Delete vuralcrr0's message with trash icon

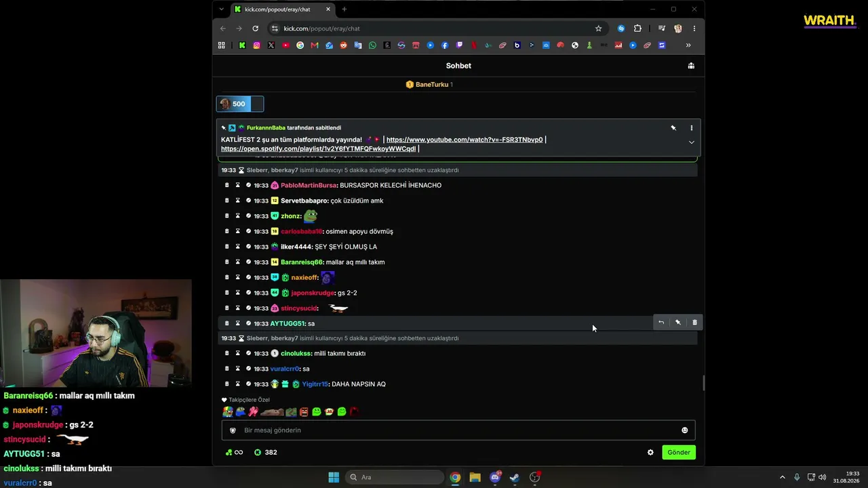(x=227, y=369)
